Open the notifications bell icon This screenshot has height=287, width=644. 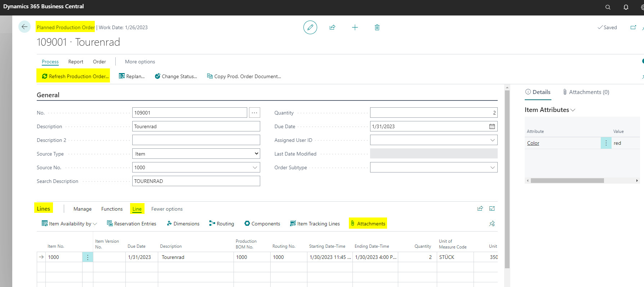pos(626,7)
